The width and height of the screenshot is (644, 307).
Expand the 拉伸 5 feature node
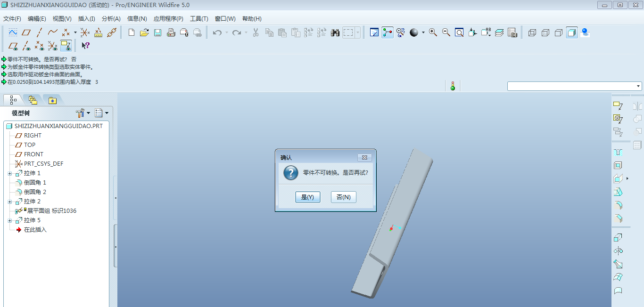coord(10,220)
